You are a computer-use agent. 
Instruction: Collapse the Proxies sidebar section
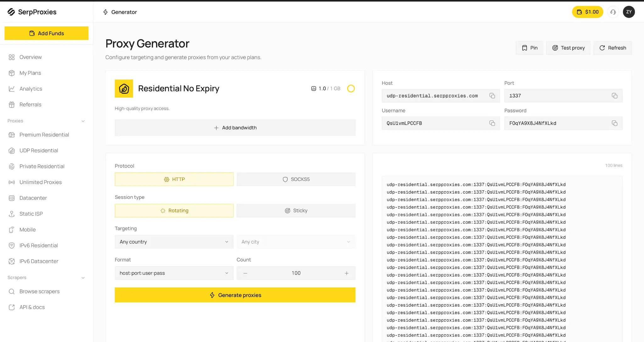(83, 121)
